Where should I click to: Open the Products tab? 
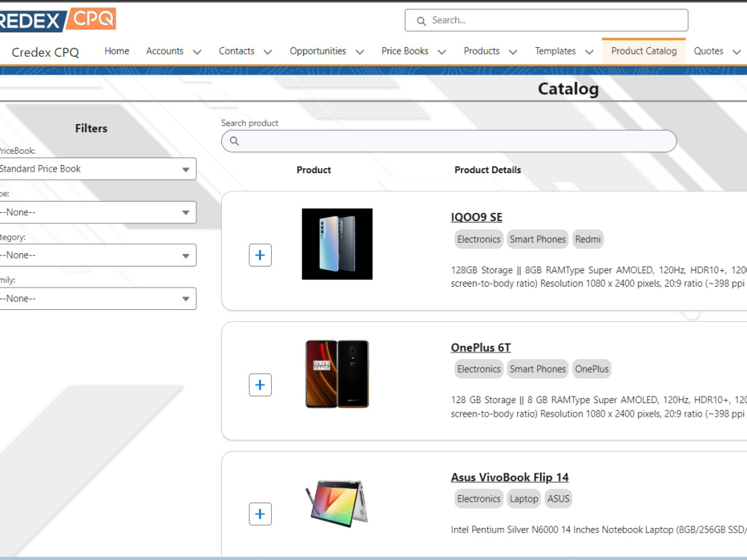tap(482, 51)
